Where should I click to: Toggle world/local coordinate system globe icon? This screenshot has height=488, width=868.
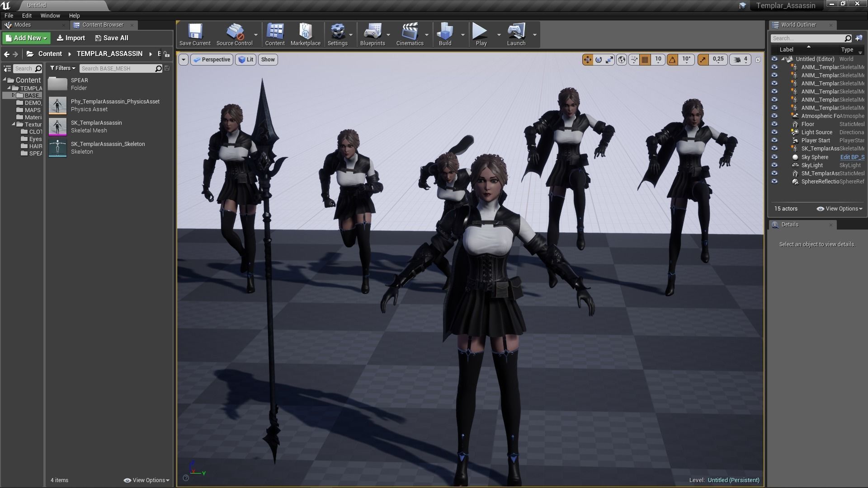pos(622,60)
